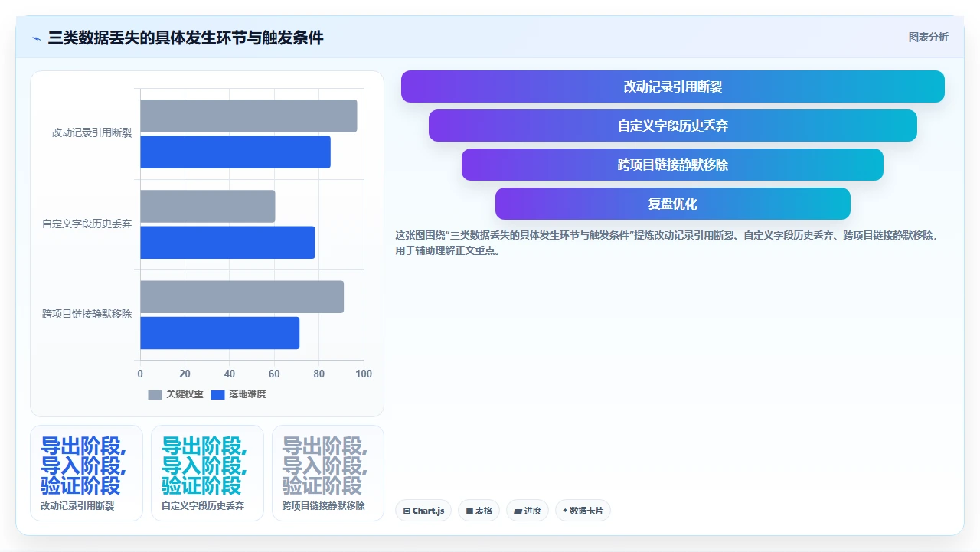Click the chart title 三类数据丢失的具体发生环节与触发条件
Screen dimensions: 980x552
tap(185, 38)
